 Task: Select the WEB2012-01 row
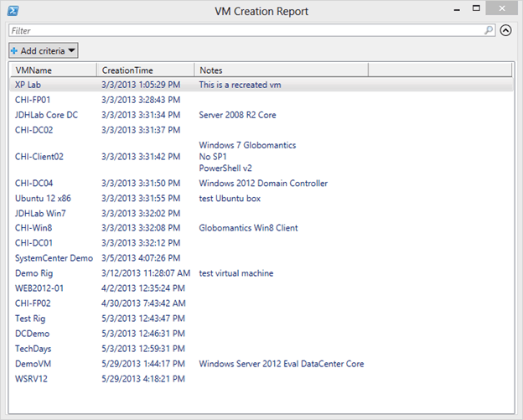261,288
